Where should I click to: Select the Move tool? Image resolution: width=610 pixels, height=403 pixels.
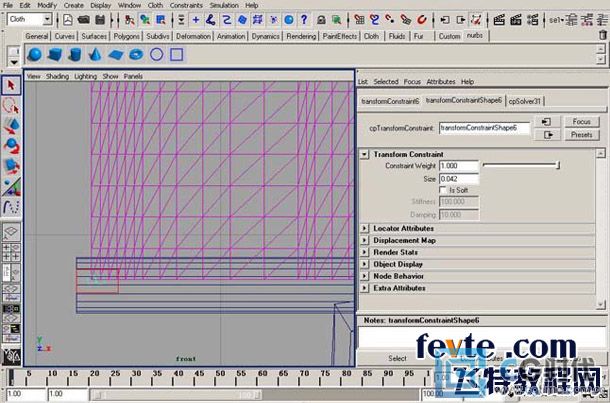point(11,126)
